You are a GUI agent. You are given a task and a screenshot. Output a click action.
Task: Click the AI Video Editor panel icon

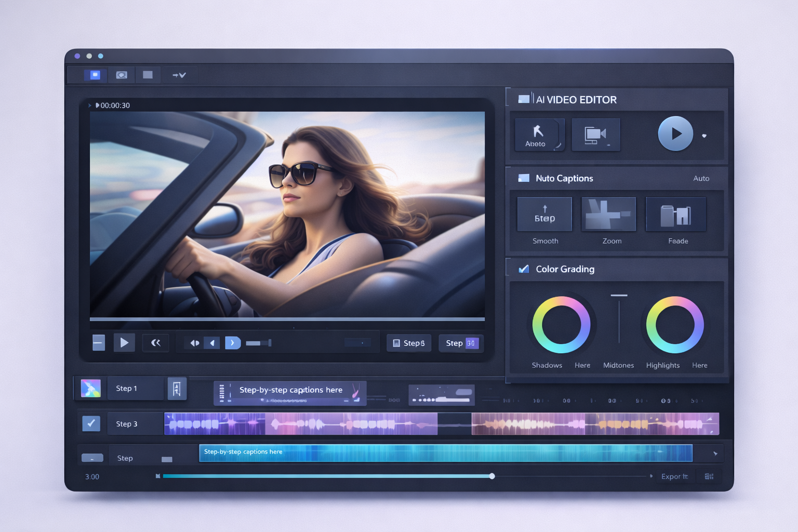point(524,99)
